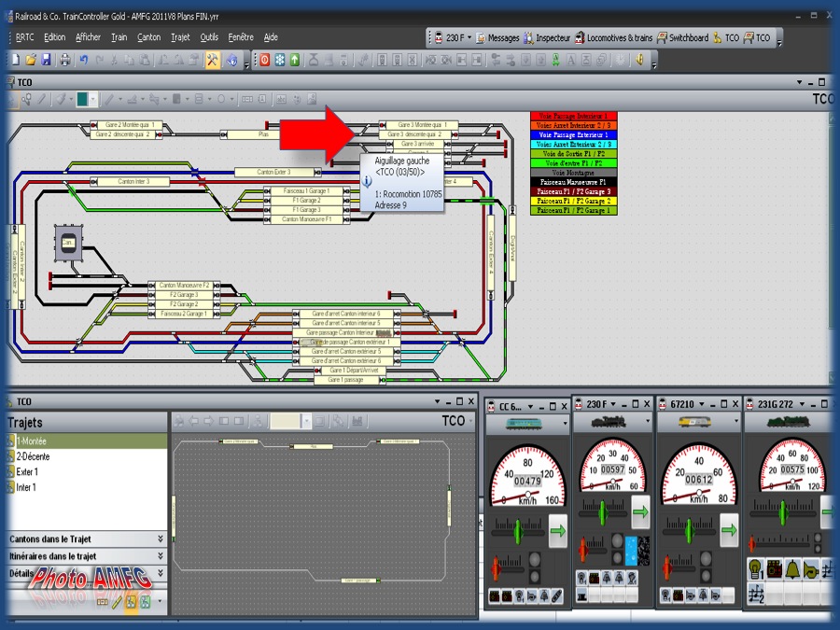The image size is (840, 630).
Task: Click direction arrow button in 67210 panel
Action: tap(729, 530)
